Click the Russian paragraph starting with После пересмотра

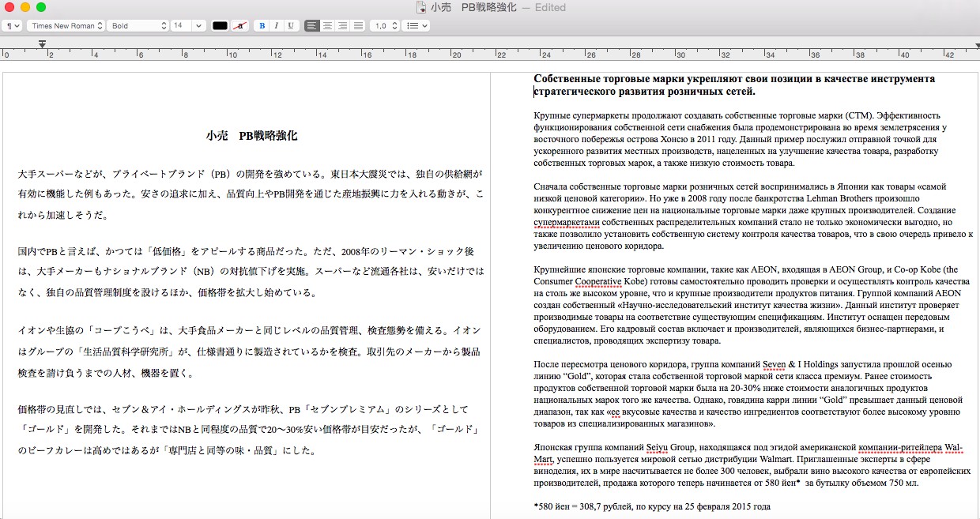click(747, 394)
